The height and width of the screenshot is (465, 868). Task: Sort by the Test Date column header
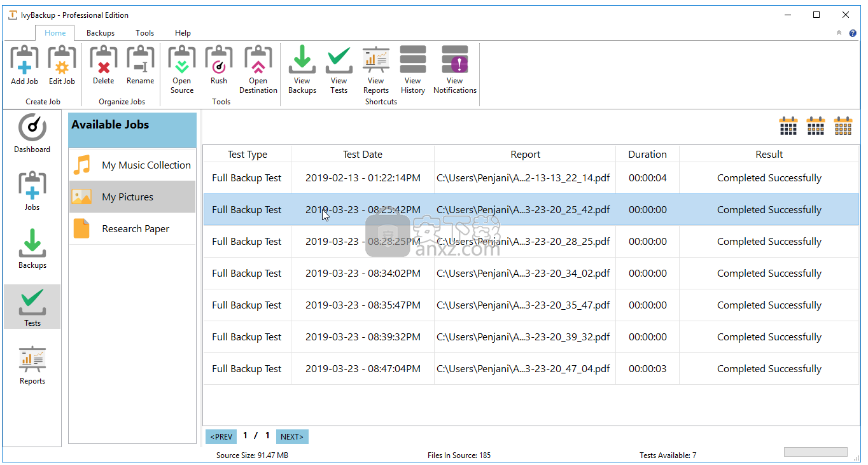[362, 155]
